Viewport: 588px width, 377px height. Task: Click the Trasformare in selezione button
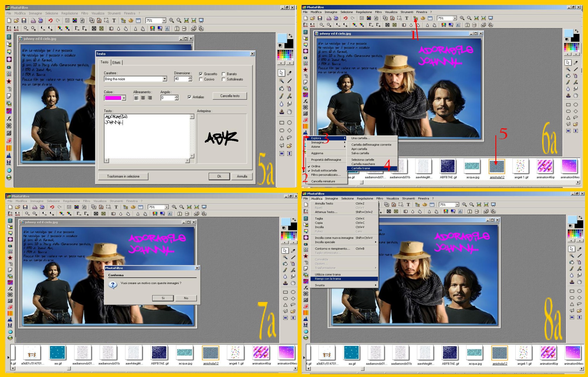(123, 176)
